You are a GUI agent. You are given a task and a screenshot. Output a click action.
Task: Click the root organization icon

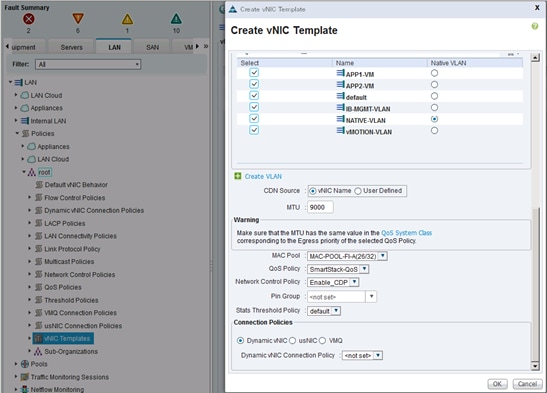click(x=32, y=172)
